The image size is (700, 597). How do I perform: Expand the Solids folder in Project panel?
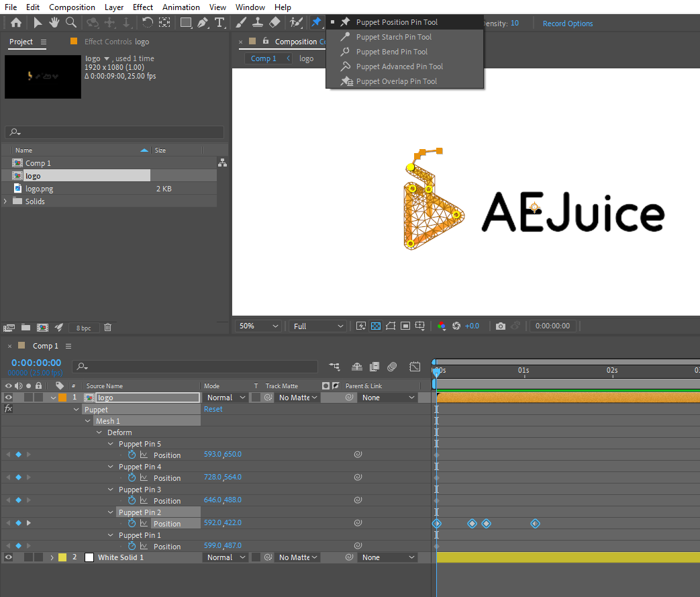(x=5, y=201)
